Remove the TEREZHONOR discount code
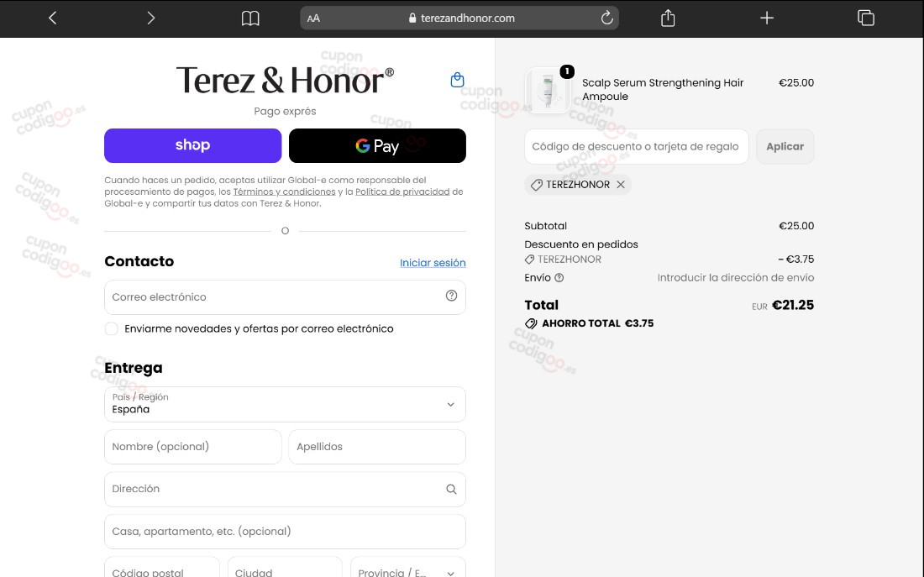Viewport: 924px width, 577px height. pyautogui.click(x=621, y=185)
